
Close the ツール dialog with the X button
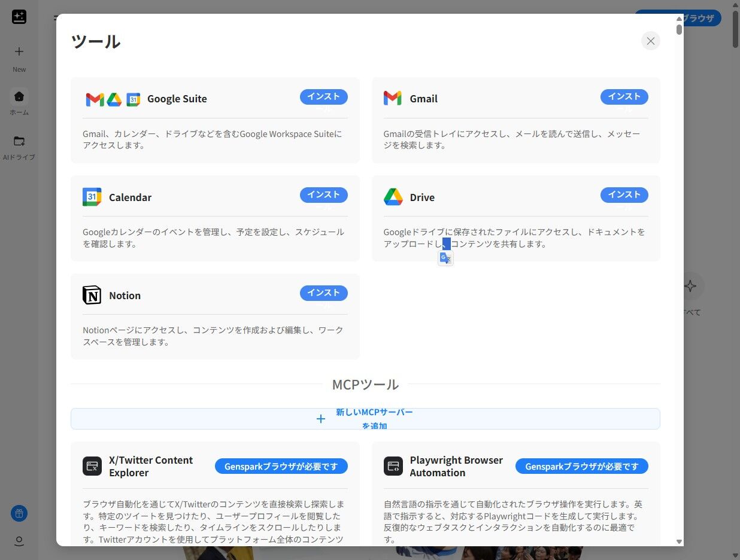point(650,41)
